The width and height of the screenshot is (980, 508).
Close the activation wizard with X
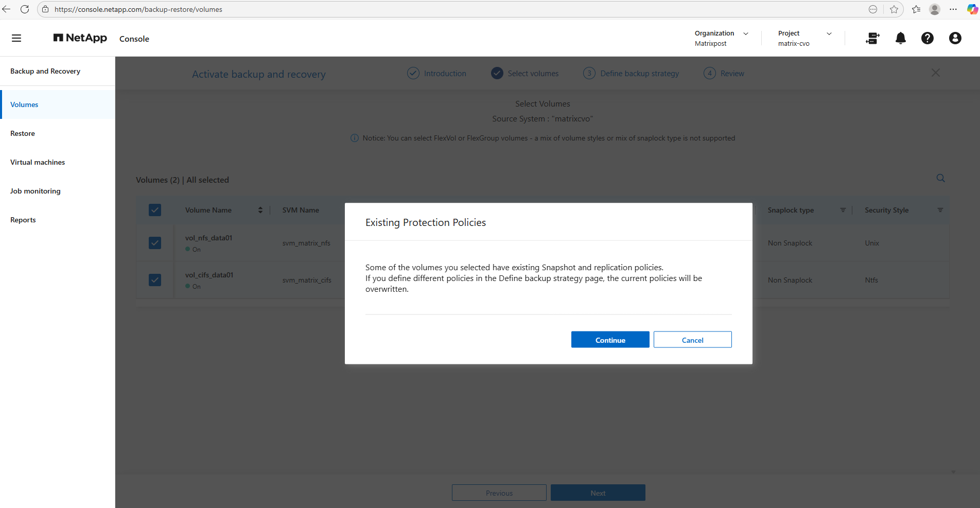pos(935,73)
